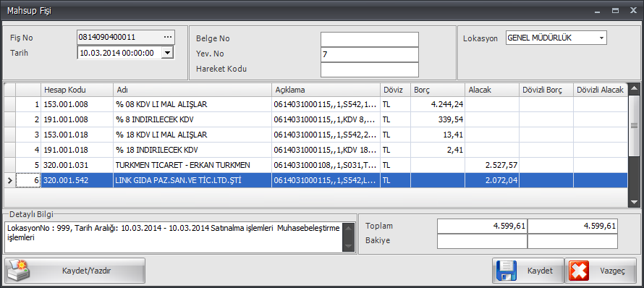Click the row 6 current-row indicator arrow
This screenshot has width=644, height=288.
(10, 180)
